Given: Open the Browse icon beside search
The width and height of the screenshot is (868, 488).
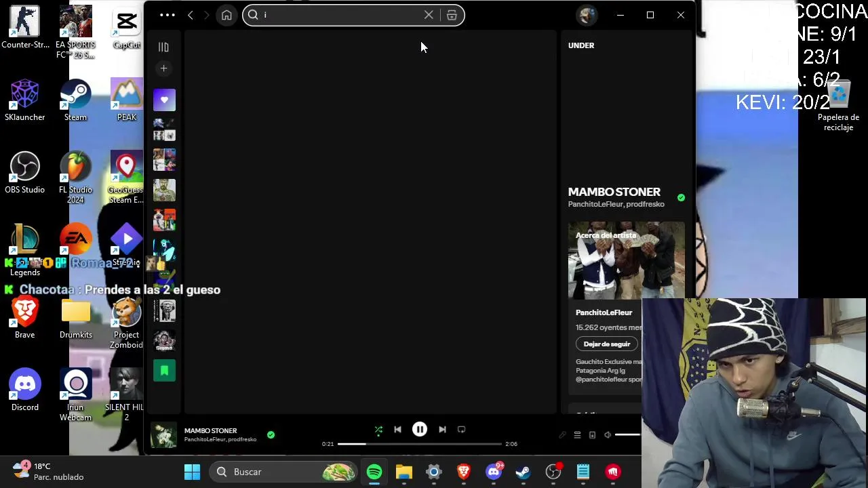Looking at the screenshot, I should [x=452, y=15].
